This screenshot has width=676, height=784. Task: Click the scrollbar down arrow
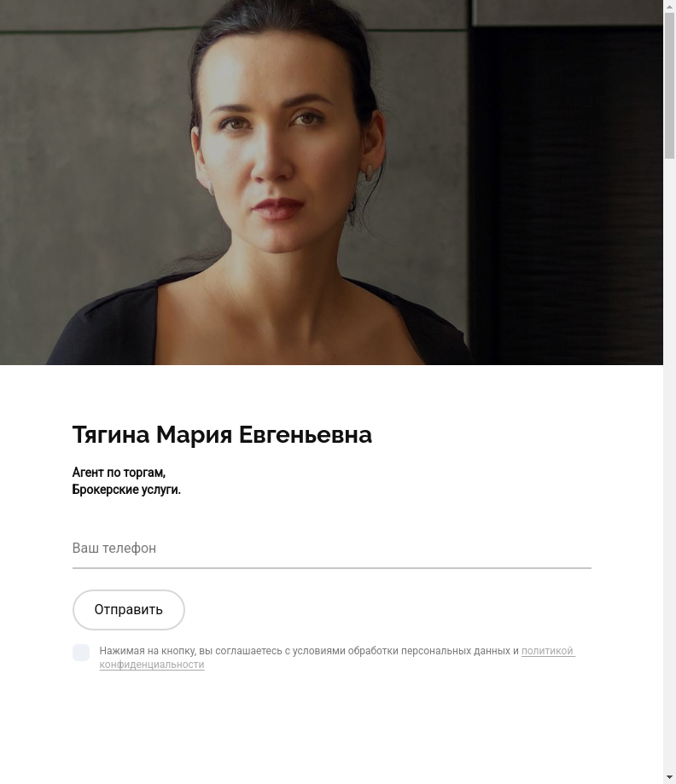click(669, 778)
